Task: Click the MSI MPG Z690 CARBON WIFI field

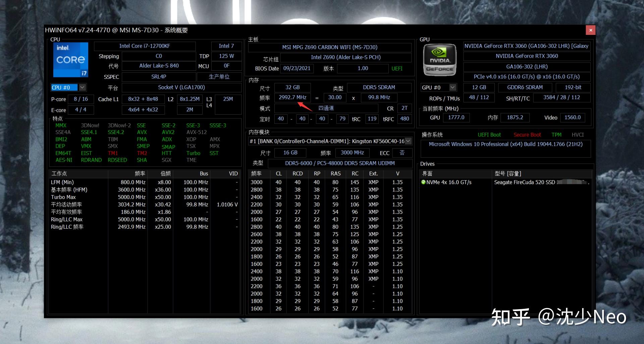Action: point(330,47)
